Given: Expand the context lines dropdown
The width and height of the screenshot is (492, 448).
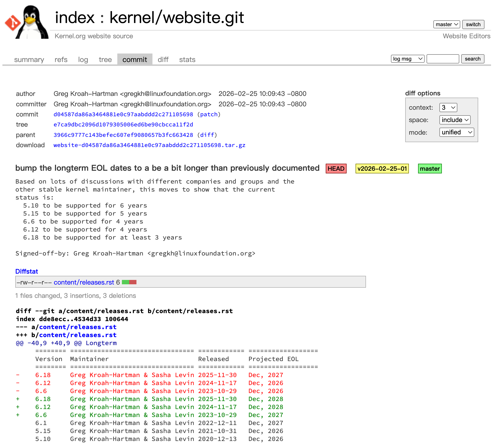Looking at the screenshot, I should tap(449, 108).
